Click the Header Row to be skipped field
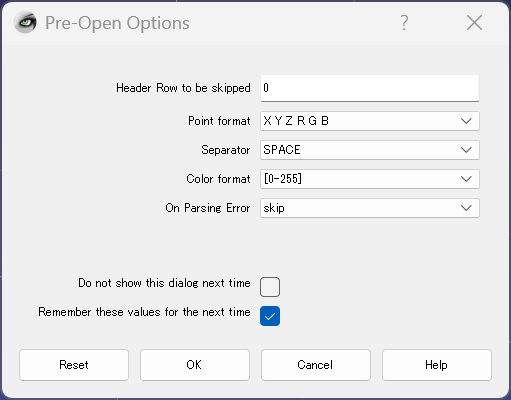Image resolution: width=511 pixels, height=400 pixels. click(370, 88)
